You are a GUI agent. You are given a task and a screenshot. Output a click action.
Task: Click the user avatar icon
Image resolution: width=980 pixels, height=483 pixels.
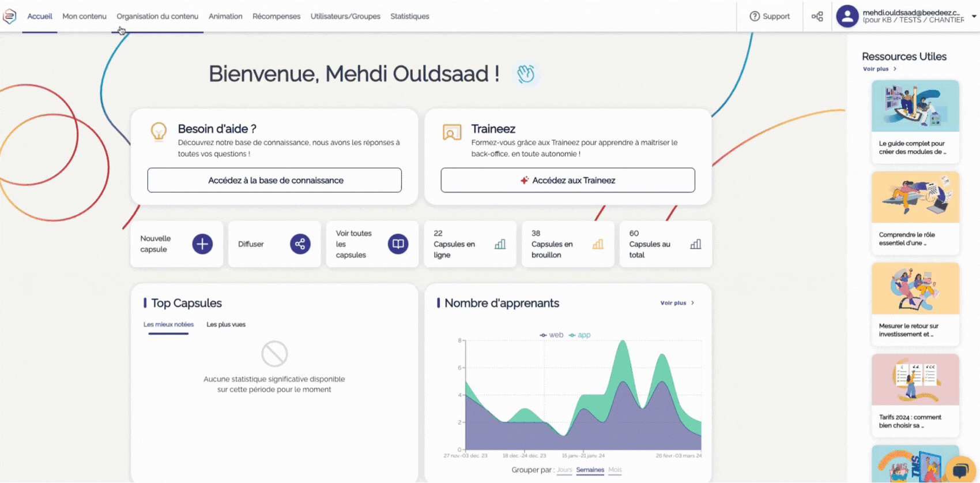click(x=847, y=16)
